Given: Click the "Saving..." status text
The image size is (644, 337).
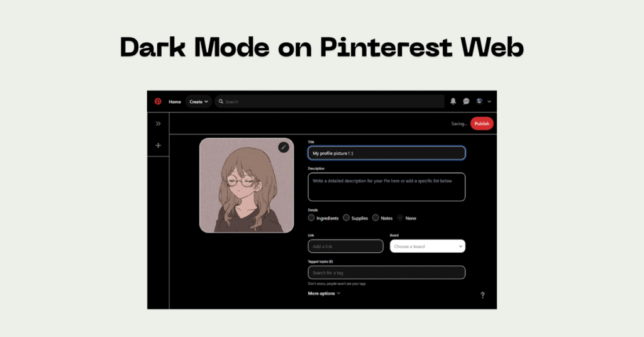Looking at the screenshot, I should [x=458, y=124].
